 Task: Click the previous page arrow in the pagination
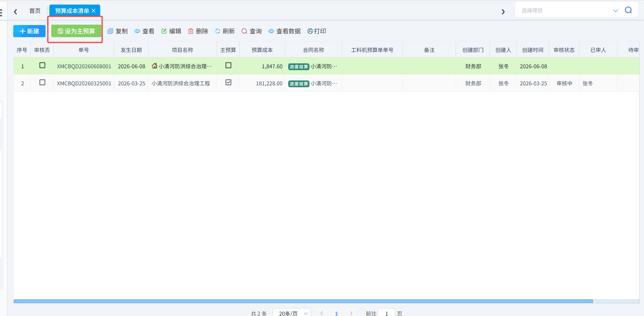click(322, 313)
